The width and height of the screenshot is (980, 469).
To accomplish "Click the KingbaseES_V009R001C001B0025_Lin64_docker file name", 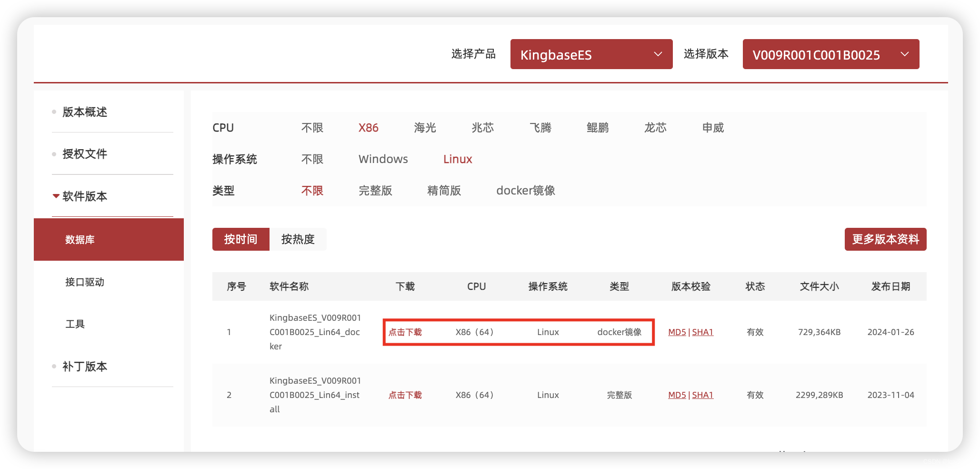I will point(315,332).
